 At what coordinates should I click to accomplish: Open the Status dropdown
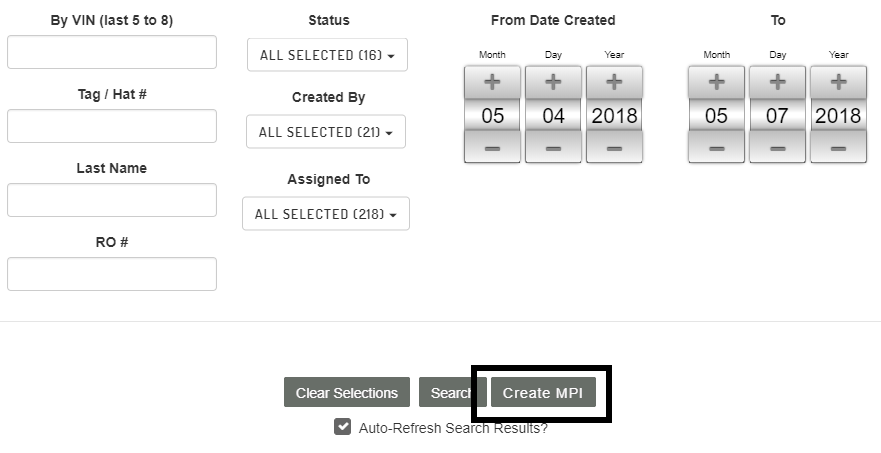328,55
